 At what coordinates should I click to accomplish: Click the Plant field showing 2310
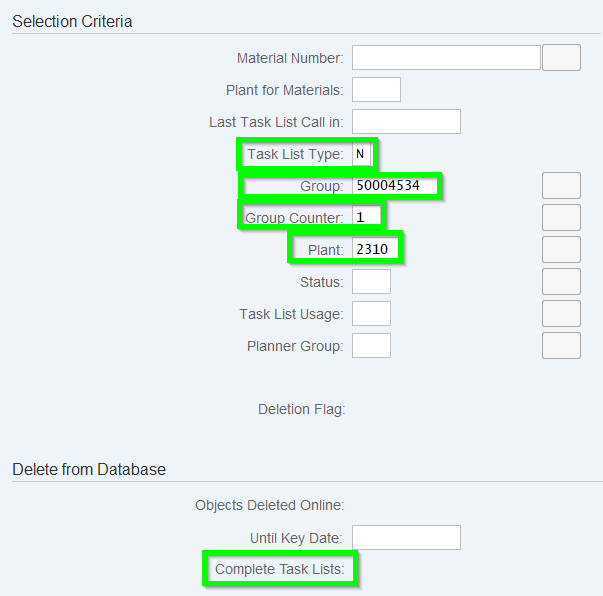[376, 250]
